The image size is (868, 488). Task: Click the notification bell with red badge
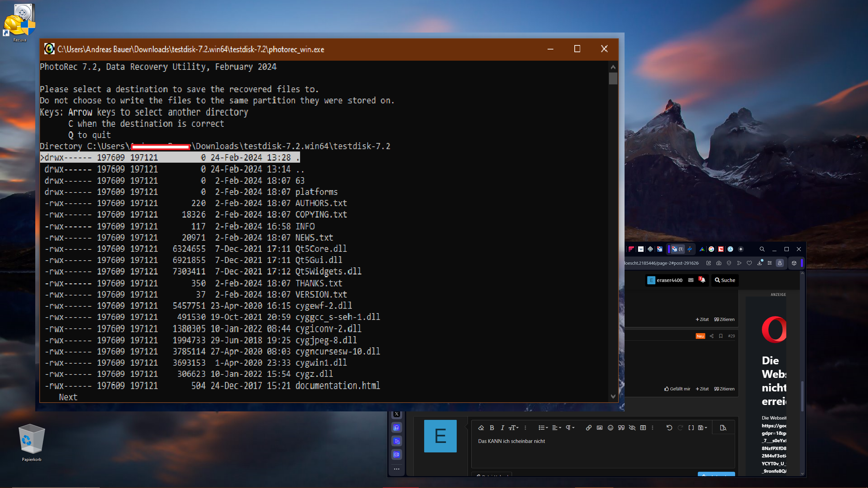coord(702,280)
